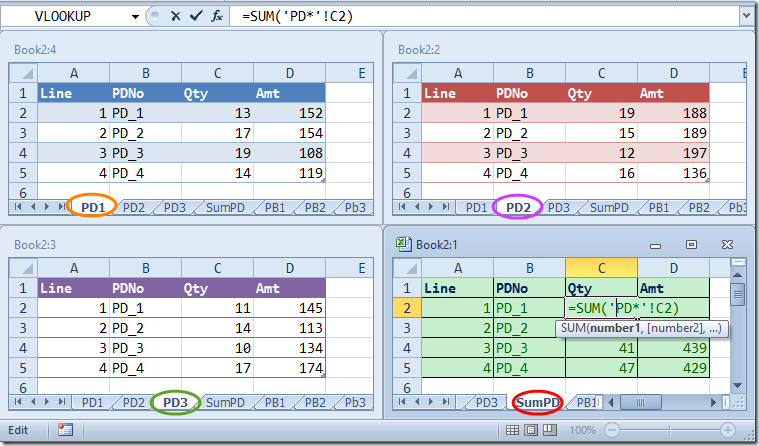This screenshot has width=759, height=446.
Task: Confirm the formula with the Enter checkmark
Action: pyautogui.click(x=195, y=17)
